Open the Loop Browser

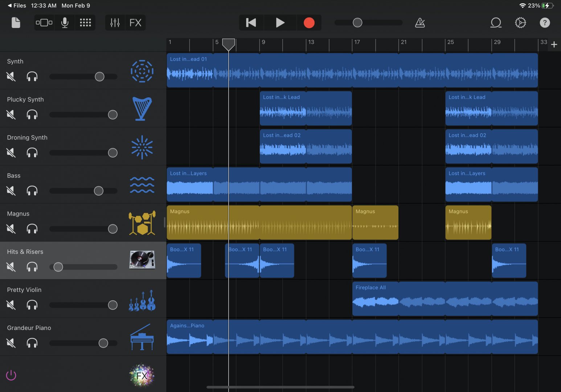[x=496, y=23]
